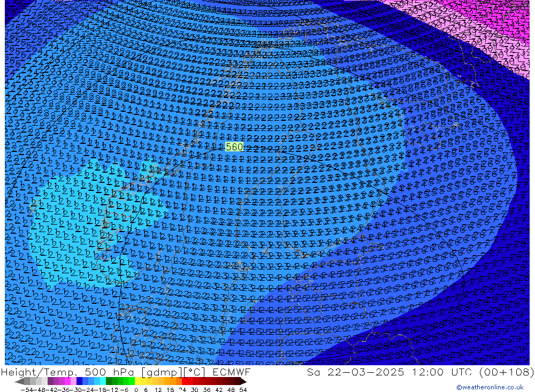Screen dimensions: 535x392
Task: Click the 'Height/Temp. 500 hPa' chart title
Action: click(x=67, y=372)
